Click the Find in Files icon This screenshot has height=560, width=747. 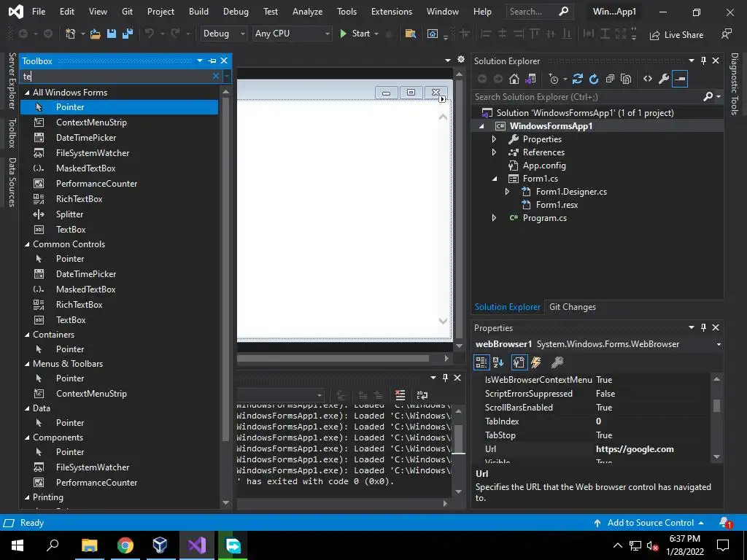pyautogui.click(x=410, y=34)
